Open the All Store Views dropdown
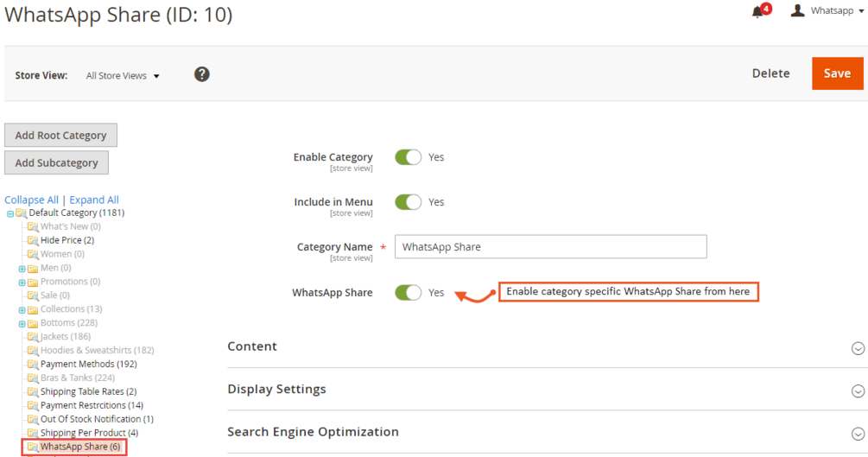Image resolution: width=868 pixels, height=457 pixels. pyautogui.click(x=123, y=76)
